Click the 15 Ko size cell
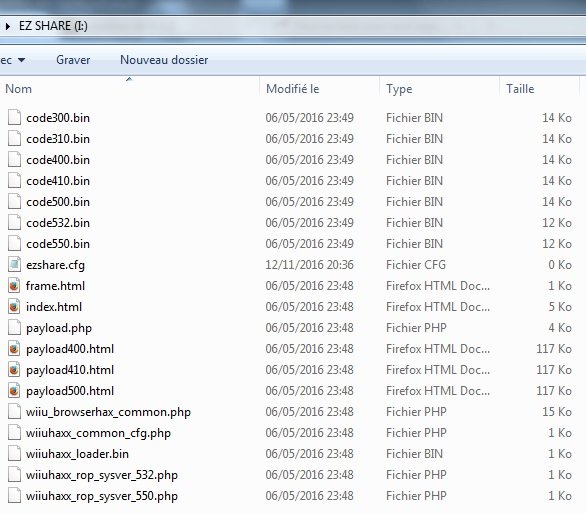This screenshot has width=586, height=514. [x=557, y=412]
